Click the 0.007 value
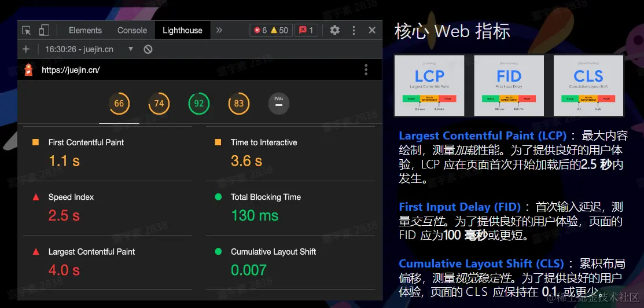Image resolution: width=644 pixels, height=308 pixels. [249, 270]
